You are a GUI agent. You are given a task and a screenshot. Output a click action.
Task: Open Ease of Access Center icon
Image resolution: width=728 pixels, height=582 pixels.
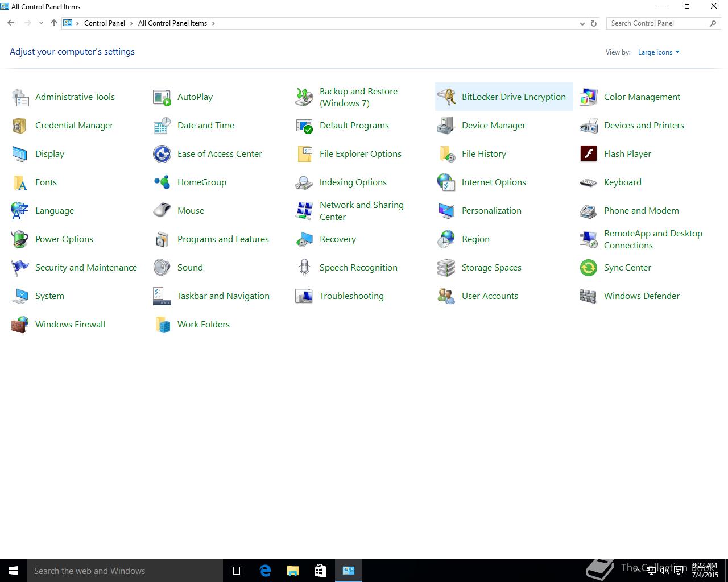pos(162,154)
